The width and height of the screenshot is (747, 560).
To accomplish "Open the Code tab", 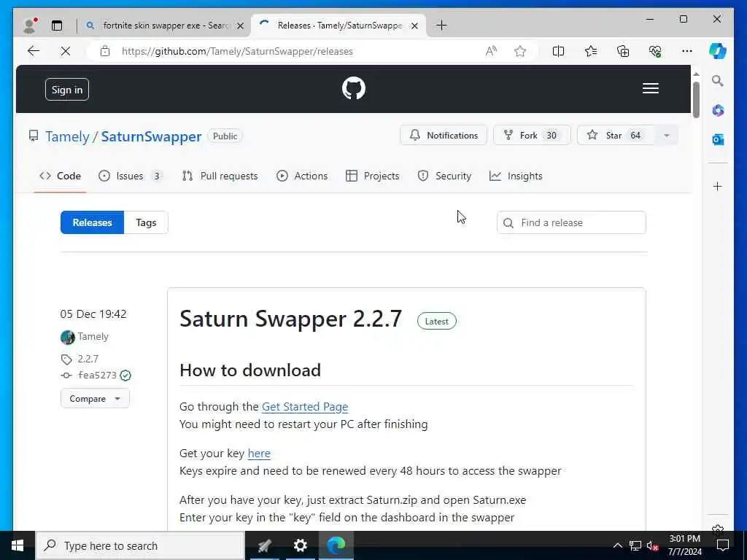I will tap(60, 176).
